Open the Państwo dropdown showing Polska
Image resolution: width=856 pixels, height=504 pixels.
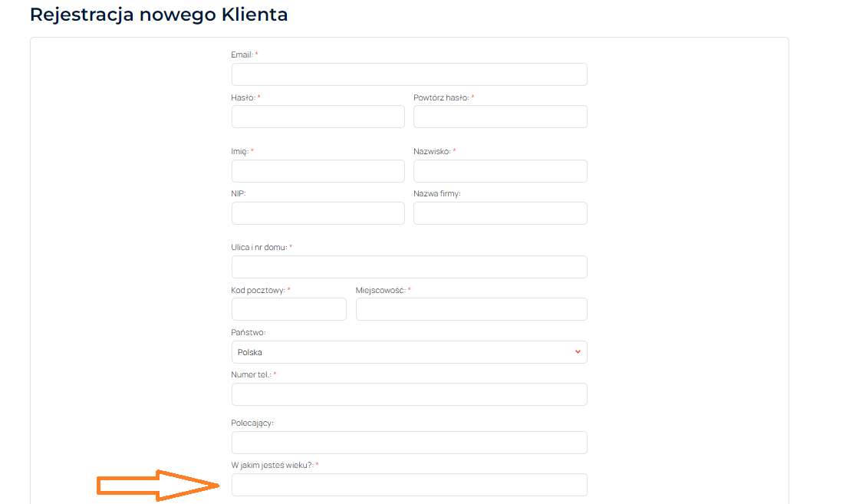(x=409, y=352)
